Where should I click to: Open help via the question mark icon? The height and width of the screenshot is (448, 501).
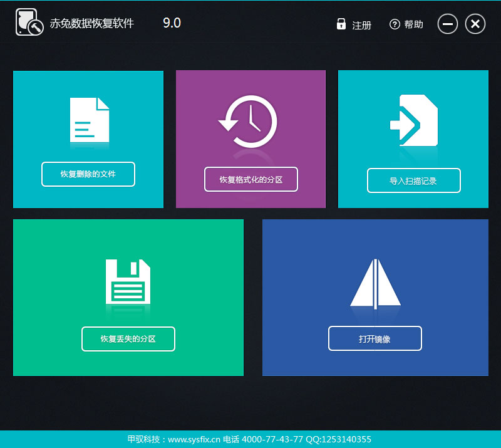pyautogui.click(x=393, y=24)
